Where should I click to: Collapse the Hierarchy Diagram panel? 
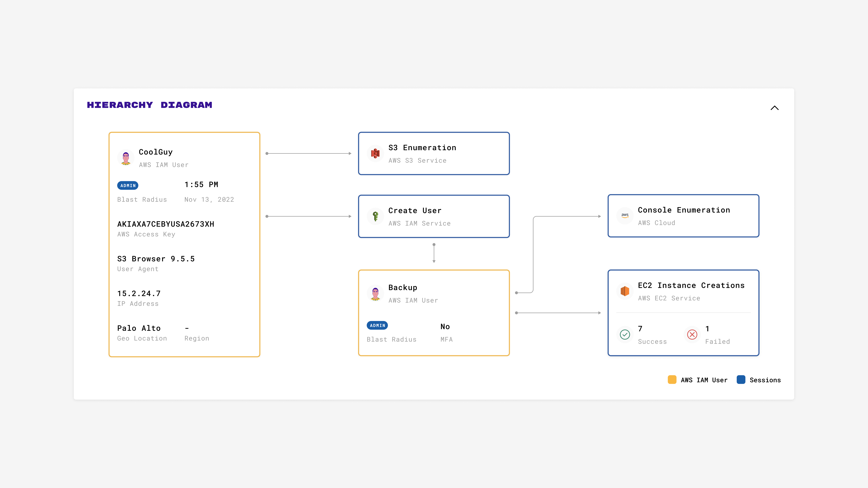pos(774,108)
